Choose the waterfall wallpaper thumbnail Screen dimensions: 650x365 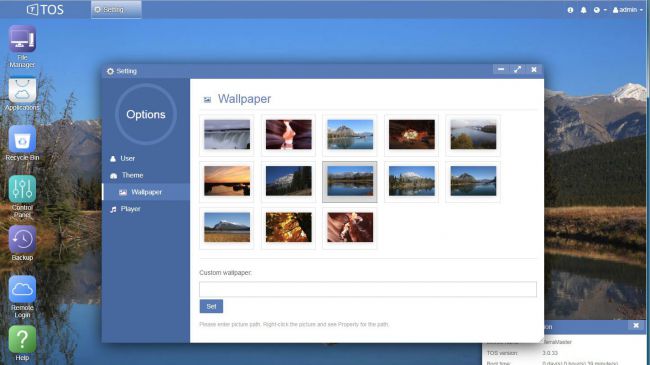tap(227, 135)
